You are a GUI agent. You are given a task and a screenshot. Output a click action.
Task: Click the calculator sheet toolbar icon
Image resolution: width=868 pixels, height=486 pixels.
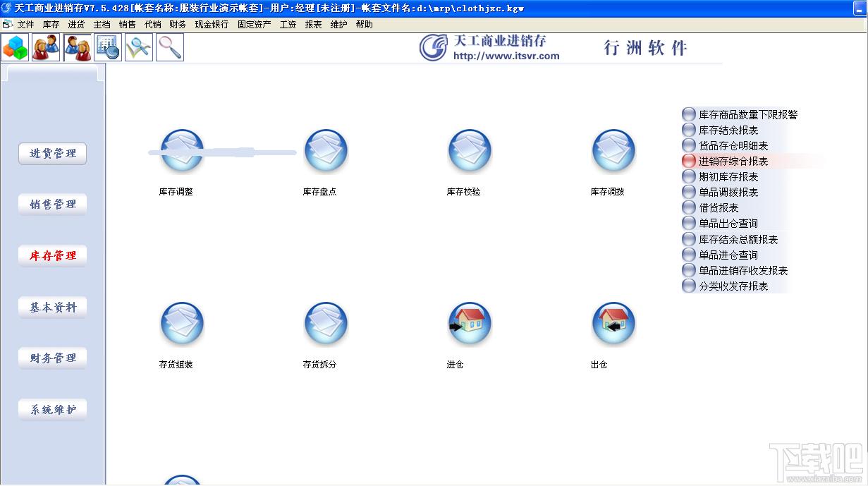pos(108,47)
